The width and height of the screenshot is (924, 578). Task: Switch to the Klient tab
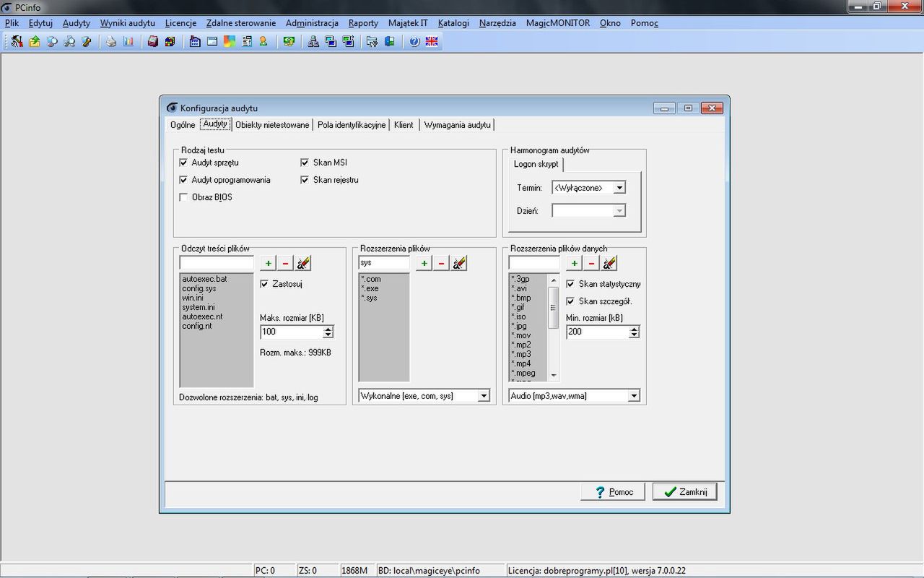(x=404, y=124)
